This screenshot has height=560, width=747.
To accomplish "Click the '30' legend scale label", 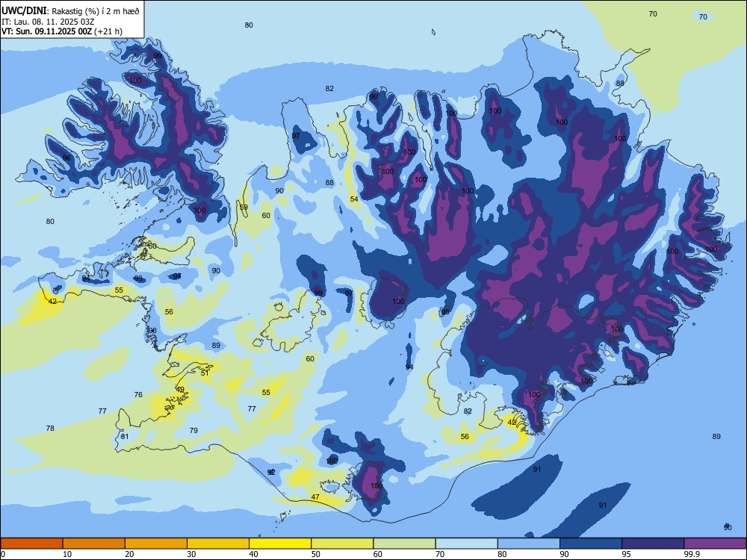I will 191,554.
